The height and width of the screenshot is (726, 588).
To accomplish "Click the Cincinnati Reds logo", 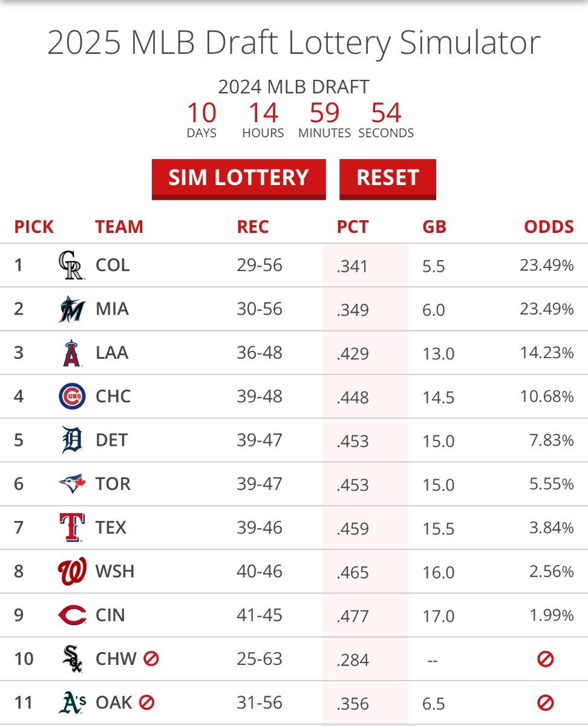I will point(71,615).
